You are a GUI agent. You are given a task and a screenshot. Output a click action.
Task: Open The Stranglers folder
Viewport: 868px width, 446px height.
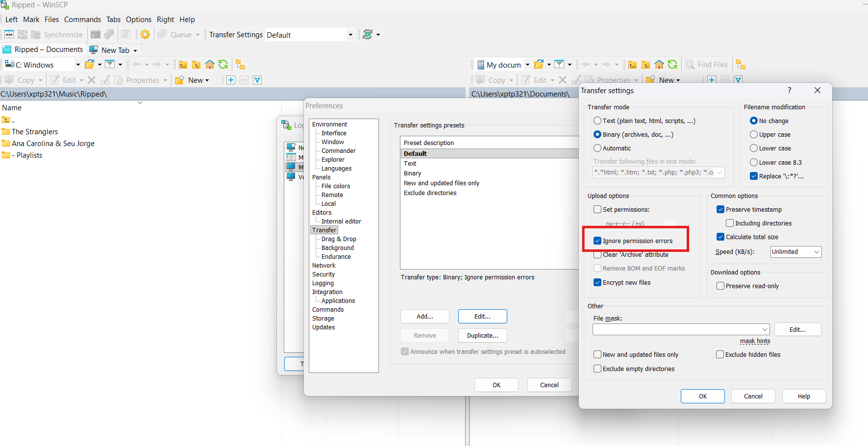(x=34, y=132)
